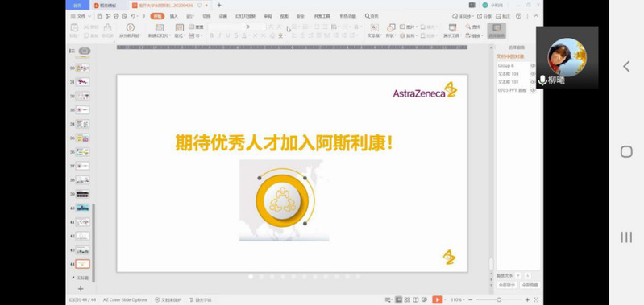Image resolution: width=644 pixels, height=305 pixels.
Task: Toggle visibility eye for Group 6
Action: coord(533,66)
